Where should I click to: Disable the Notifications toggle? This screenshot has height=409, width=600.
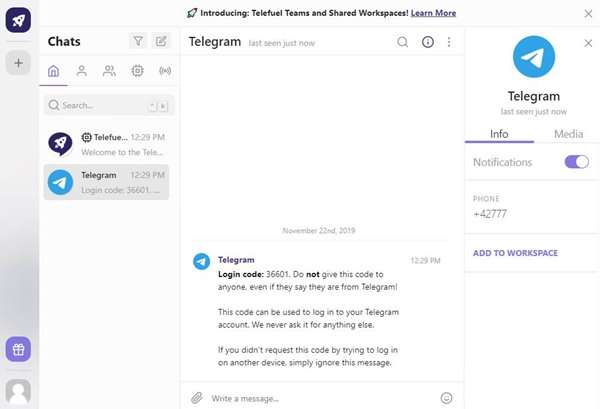(x=577, y=162)
